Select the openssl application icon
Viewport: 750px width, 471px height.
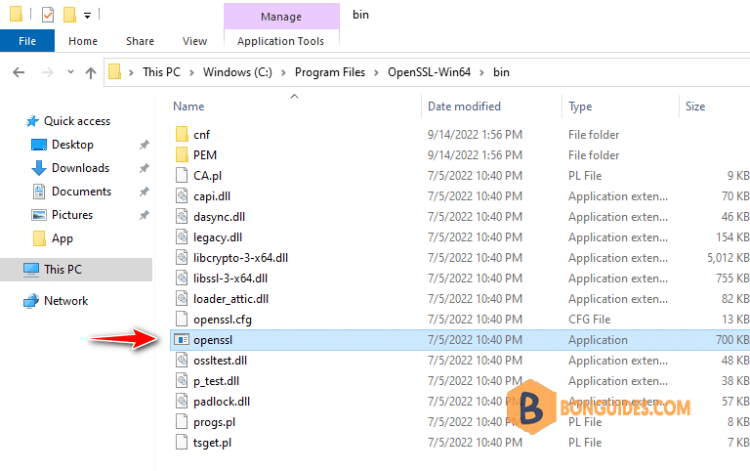181,340
